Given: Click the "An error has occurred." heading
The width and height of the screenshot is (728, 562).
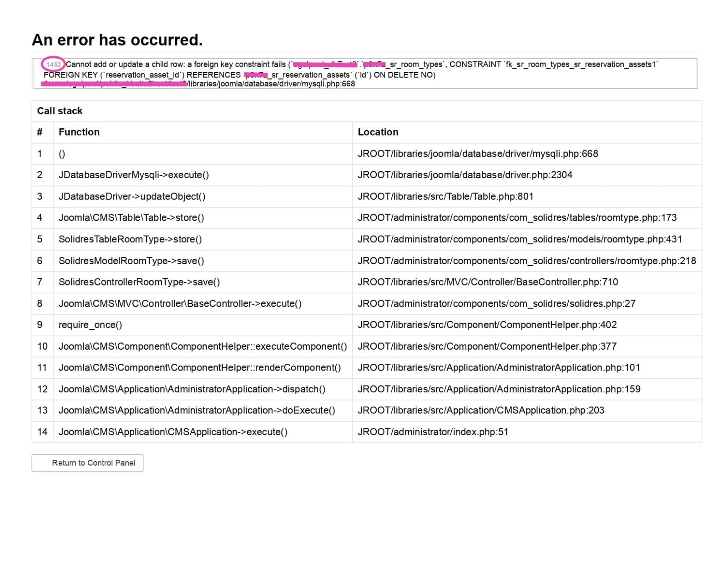Looking at the screenshot, I should [x=117, y=40].
